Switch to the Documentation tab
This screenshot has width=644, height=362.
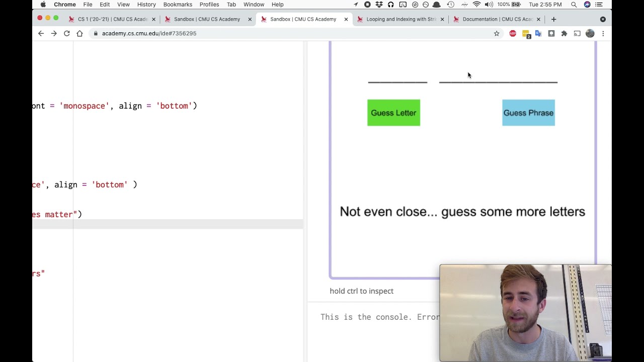point(497,19)
